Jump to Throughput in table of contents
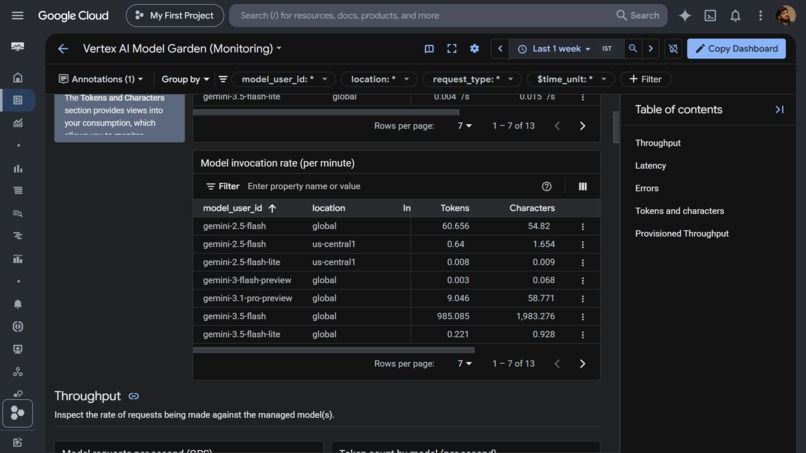 coord(657,143)
